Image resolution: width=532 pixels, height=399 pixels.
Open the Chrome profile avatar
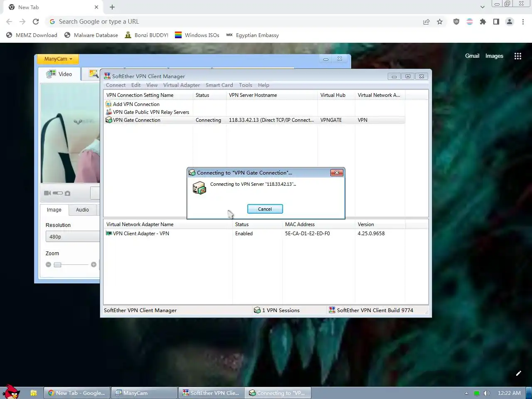click(510, 22)
